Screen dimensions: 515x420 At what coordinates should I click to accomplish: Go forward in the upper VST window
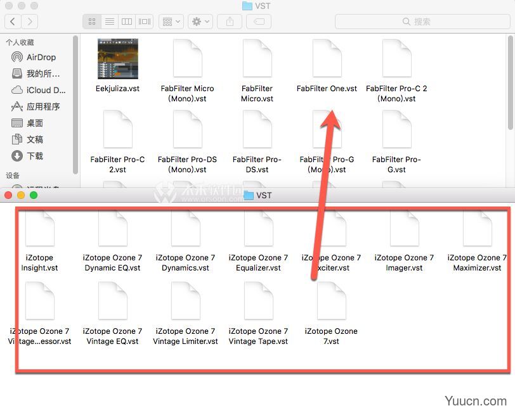pyautogui.click(x=30, y=22)
